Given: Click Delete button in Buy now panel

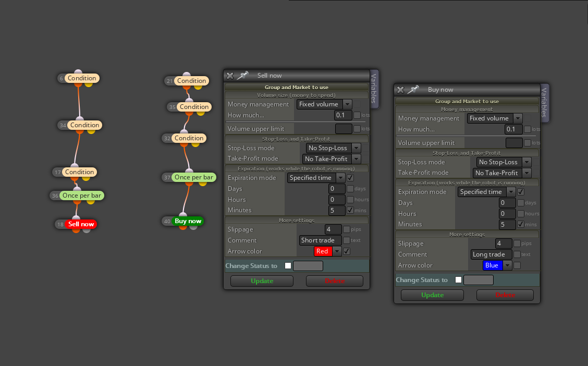Looking at the screenshot, I should (x=505, y=295).
